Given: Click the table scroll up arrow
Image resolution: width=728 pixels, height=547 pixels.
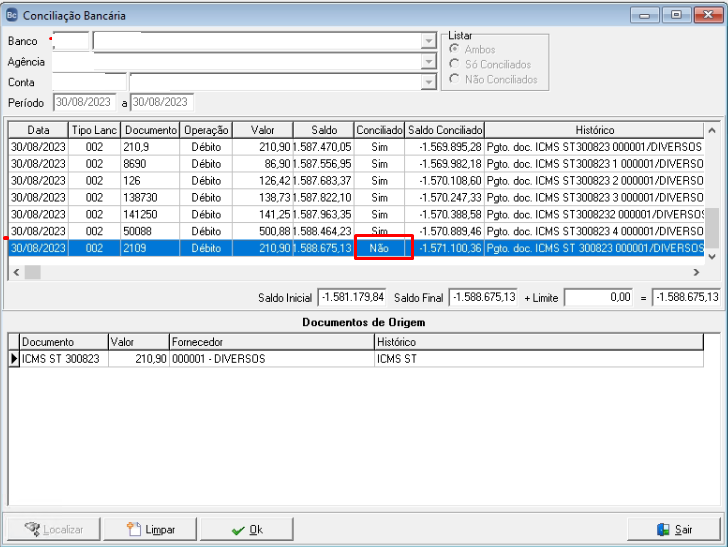Looking at the screenshot, I should pyautogui.click(x=712, y=130).
